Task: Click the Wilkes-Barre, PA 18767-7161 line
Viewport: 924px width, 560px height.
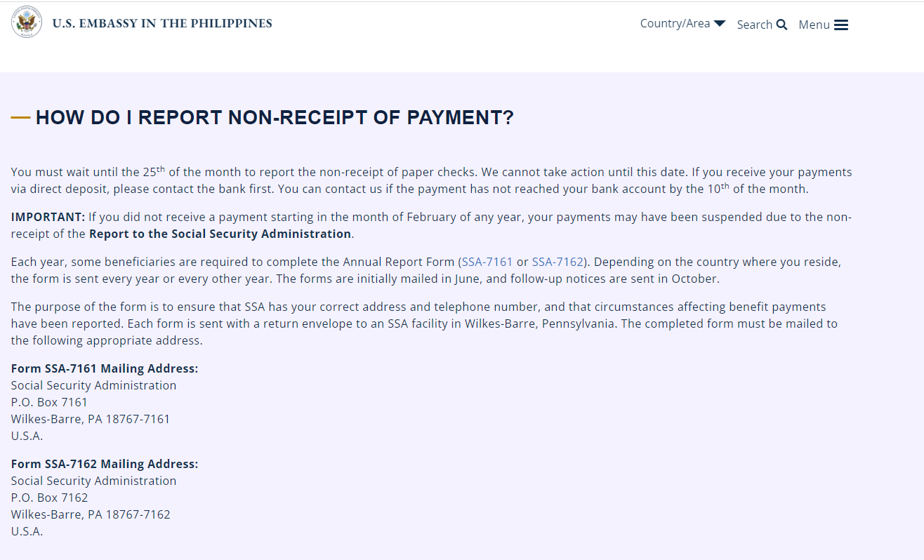Action: (x=91, y=419)
